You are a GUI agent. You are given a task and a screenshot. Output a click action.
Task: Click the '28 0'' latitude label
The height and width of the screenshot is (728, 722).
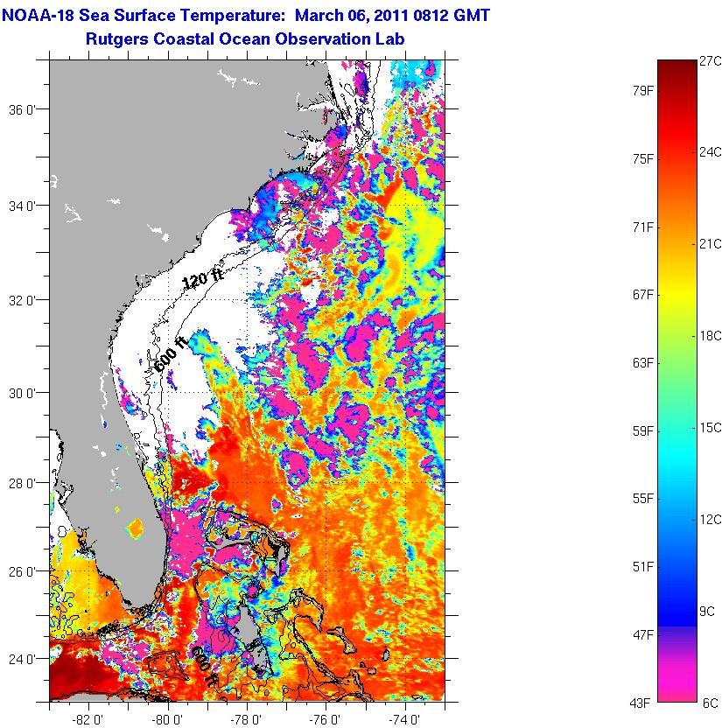pos(22,483)
